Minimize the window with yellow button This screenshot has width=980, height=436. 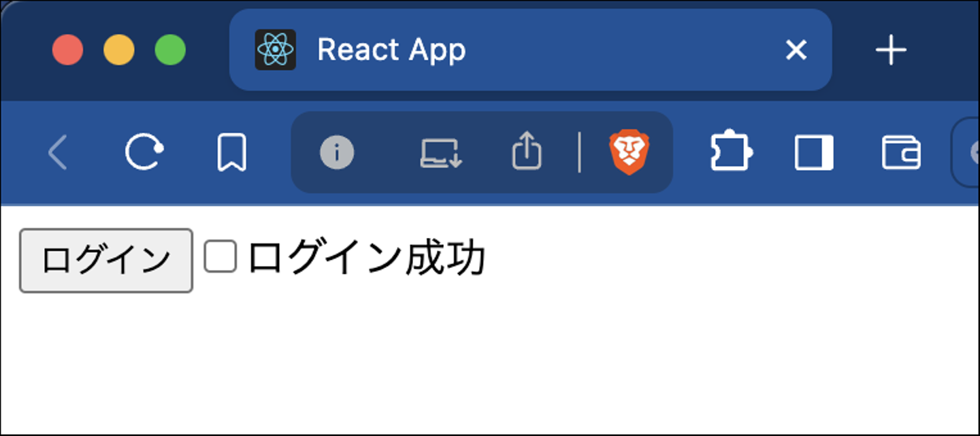[119, 50]
